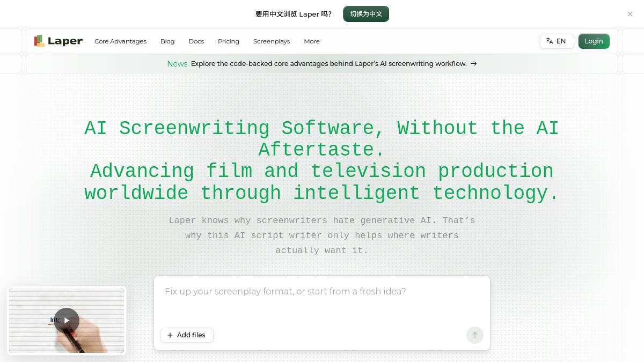Image resolution: width=644 pixels, height=362 pixels.
Task: Click the Login button
Action: (594, 41)
